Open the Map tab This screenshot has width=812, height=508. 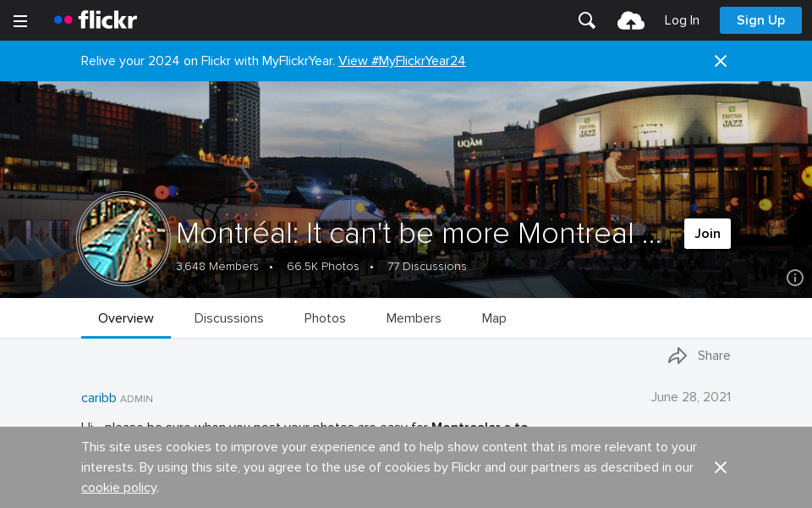pyautogui.click(x=493, y=318)
